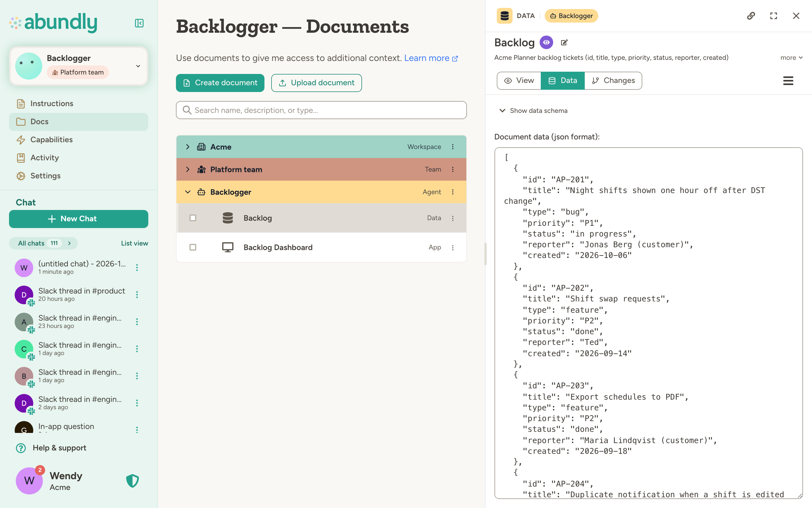Screen dimensions: 812x508
Task: Collapse the Backlogger agent group
Action: 187,192
